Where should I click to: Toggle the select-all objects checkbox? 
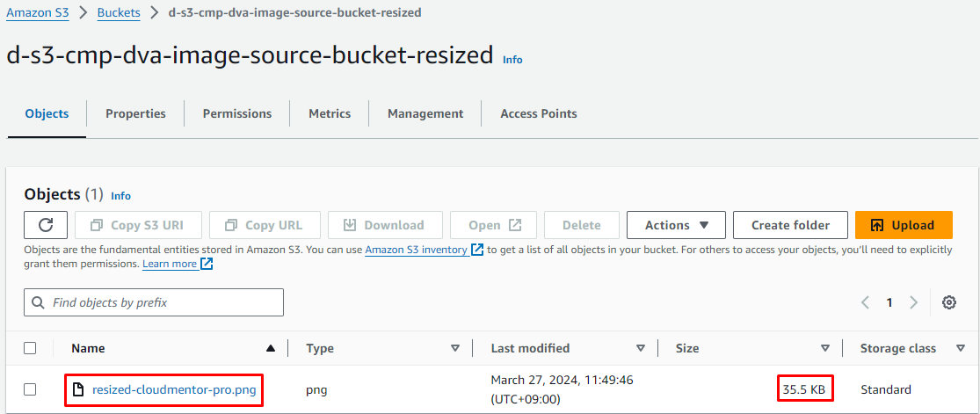click(30, 348)
